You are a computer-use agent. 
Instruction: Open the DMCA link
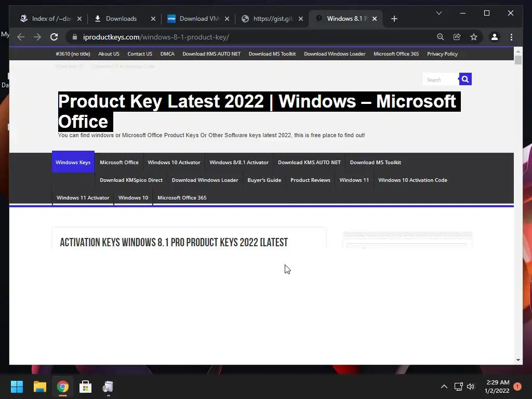tap(167, 54)
